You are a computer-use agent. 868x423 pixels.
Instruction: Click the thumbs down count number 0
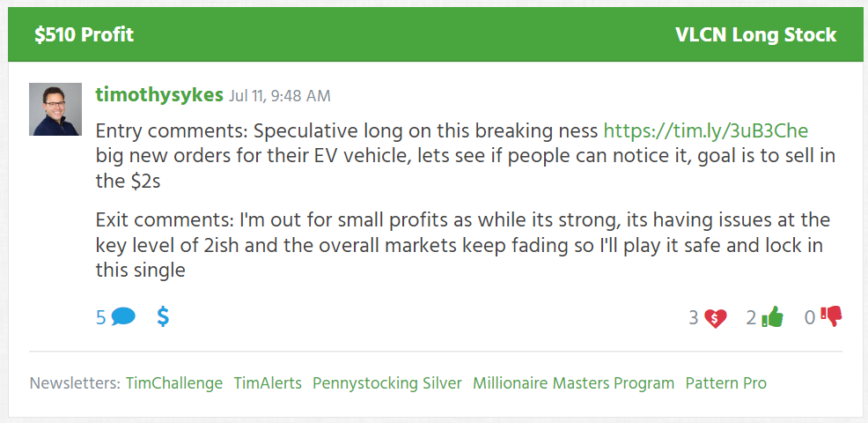click(810, 317)
